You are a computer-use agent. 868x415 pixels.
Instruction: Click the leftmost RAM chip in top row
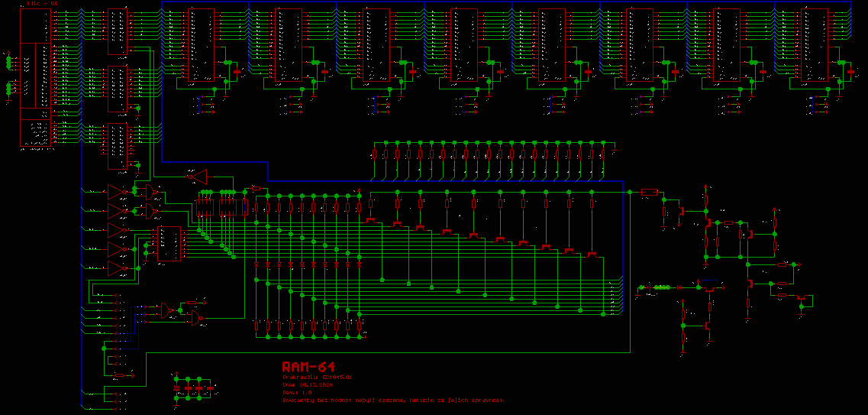[x=202, y=44]
